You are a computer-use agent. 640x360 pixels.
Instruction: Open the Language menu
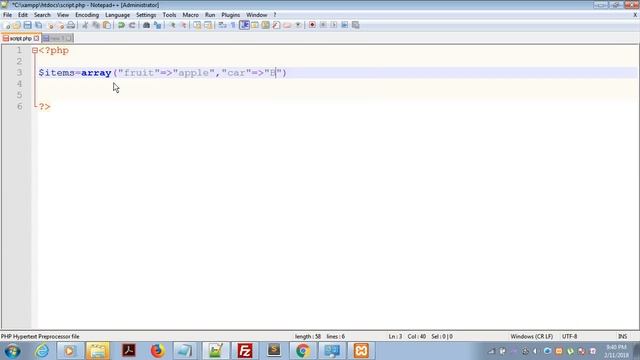click(117, 15)
